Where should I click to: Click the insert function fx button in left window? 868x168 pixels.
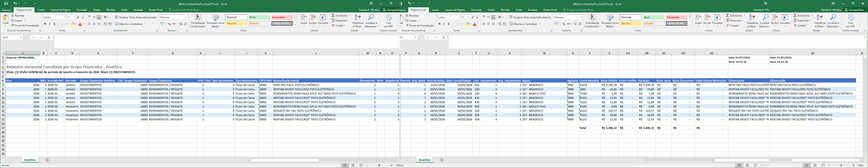coord(49,37)
